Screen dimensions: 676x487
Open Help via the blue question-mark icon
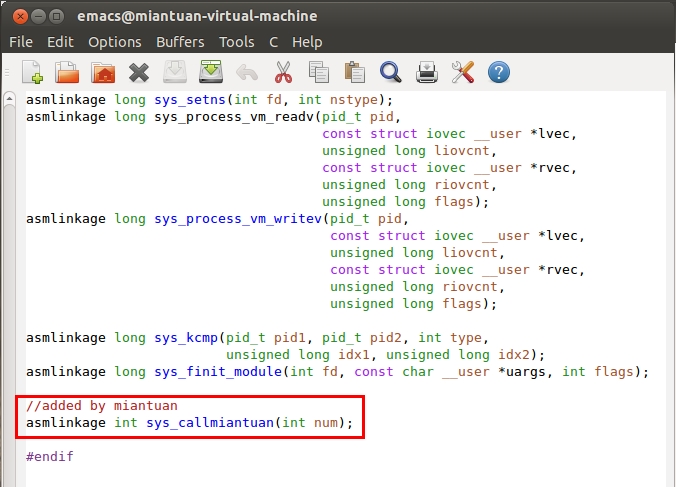pyautogui.click(x=499, y=72)
